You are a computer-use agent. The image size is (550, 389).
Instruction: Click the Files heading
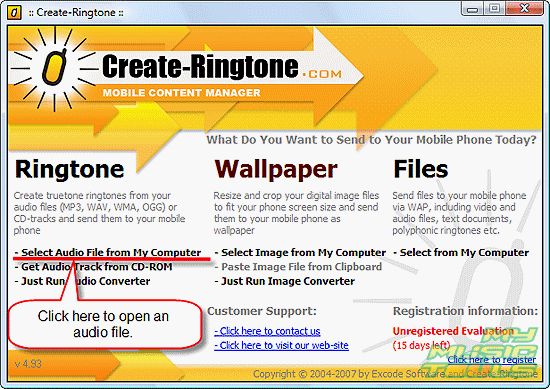point(421,169)
